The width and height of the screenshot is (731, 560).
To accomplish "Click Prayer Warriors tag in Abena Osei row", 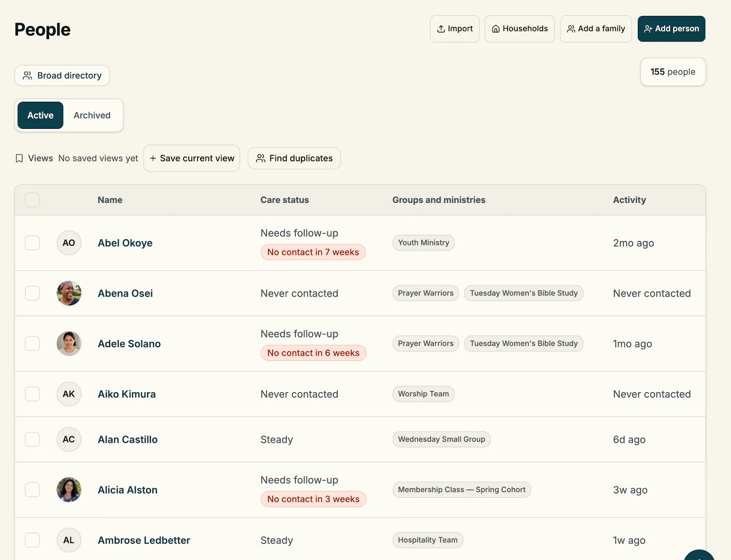I will point(425,293).
